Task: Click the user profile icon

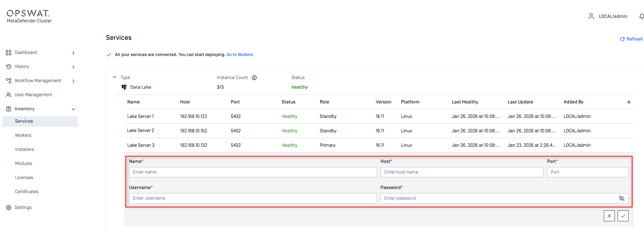Action: coord(591,16)
